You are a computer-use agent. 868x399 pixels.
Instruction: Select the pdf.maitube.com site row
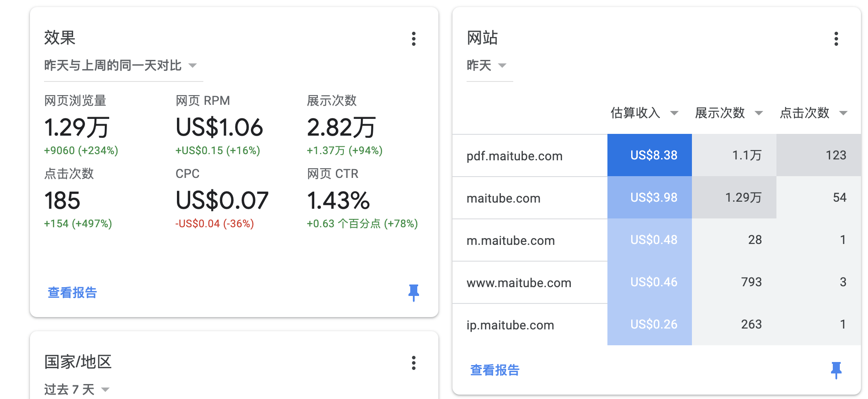point(657,155)
